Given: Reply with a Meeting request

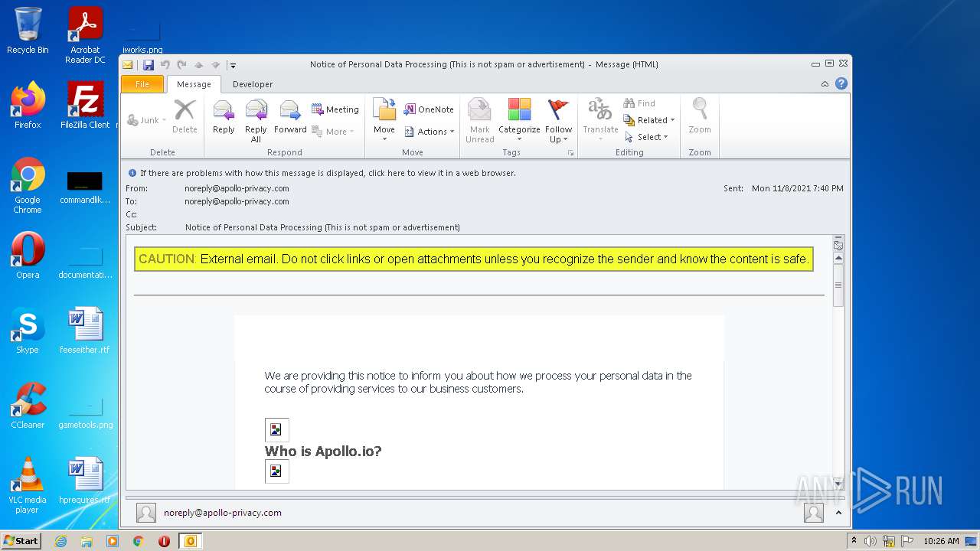Looking at the screenshot, I should tap(335, 109).
